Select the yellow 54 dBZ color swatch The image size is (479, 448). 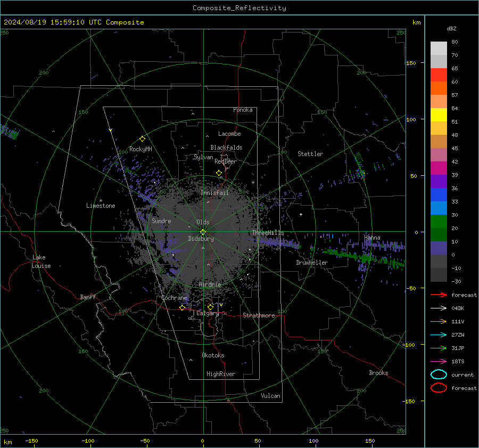(x=439, y=115)
